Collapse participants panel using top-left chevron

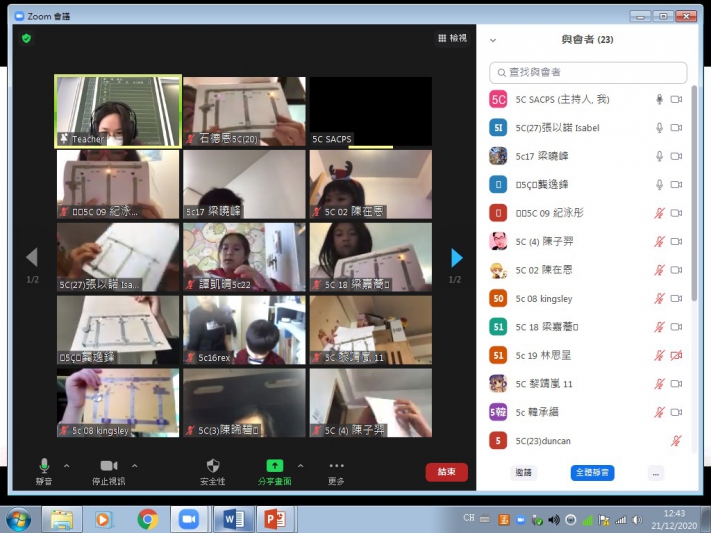493,40
